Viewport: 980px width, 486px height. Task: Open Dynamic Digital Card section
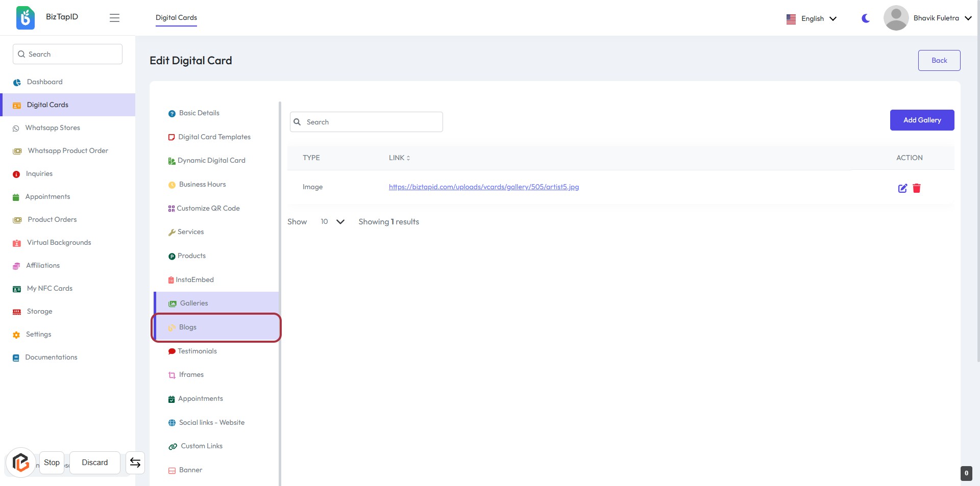(211, 160)
